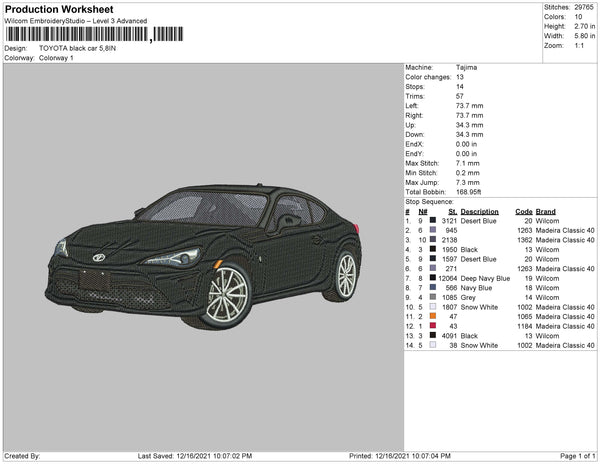Click stitch count '12064' in row 7
Image resolution: width=600 pixels, height=464 pixels.
[448, 278]
